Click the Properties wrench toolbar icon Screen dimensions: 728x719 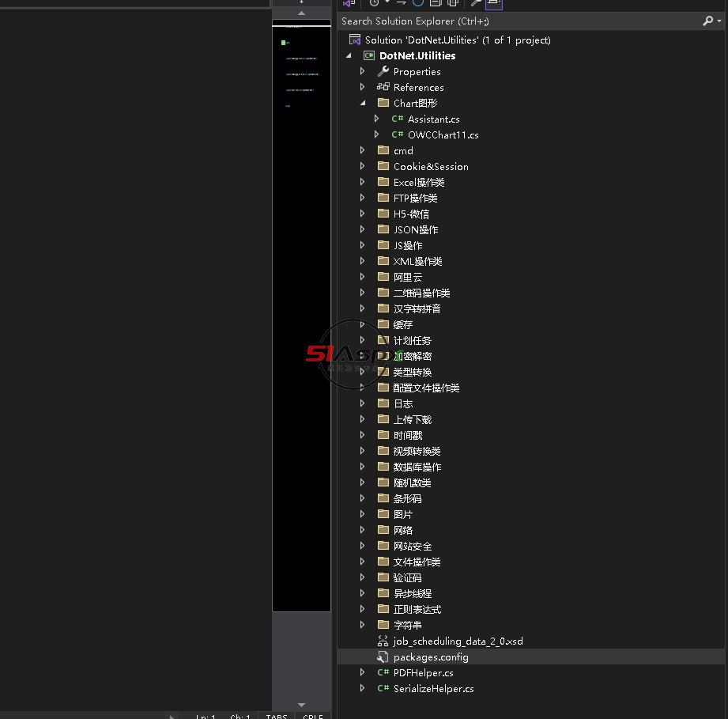[x=476, y=3]
